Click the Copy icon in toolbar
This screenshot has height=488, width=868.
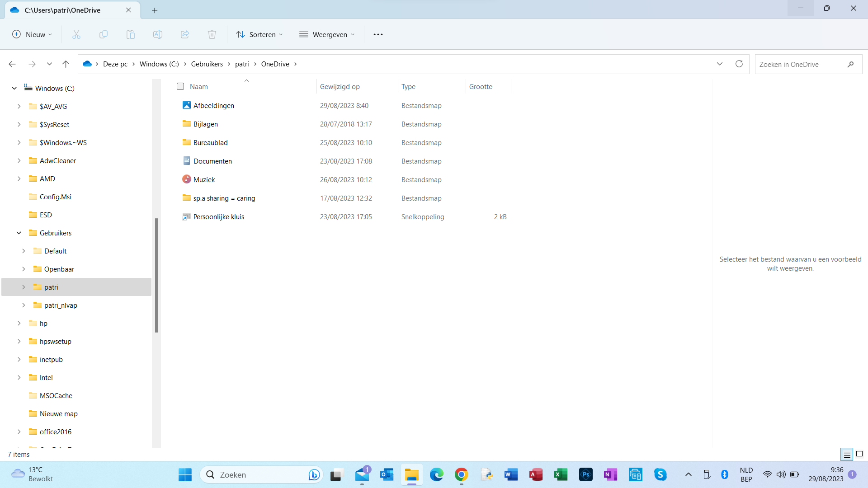pos(104,34)
